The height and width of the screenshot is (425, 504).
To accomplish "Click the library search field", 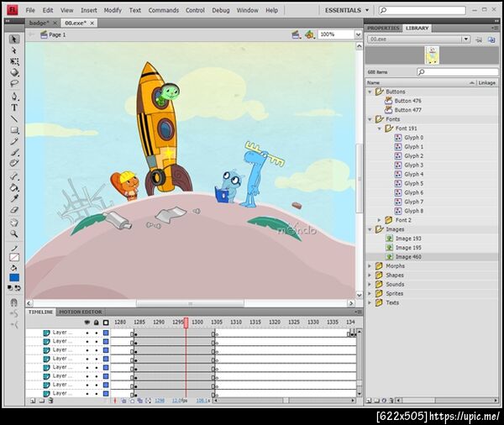I will (458, 72).
